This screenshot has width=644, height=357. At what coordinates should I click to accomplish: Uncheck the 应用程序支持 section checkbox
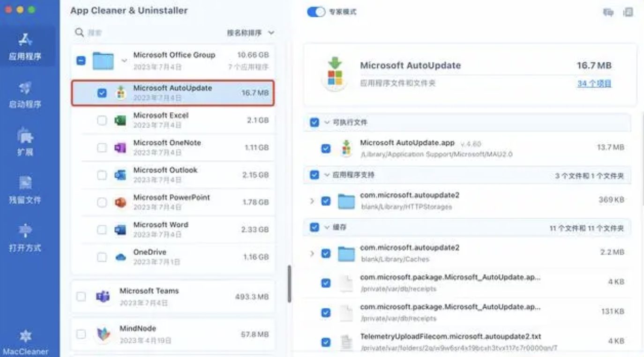[x=315, y=175]
